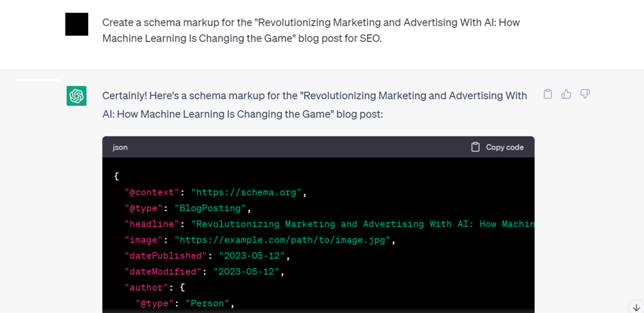Click the example.com image URL in code
Viewport: 644px width, 313px height.
tap(285, 240)
